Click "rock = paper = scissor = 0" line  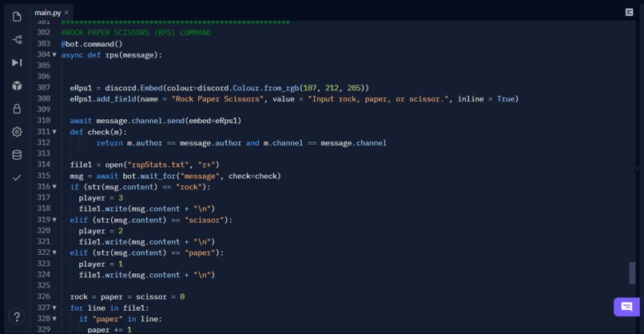(x=127, y=296)
